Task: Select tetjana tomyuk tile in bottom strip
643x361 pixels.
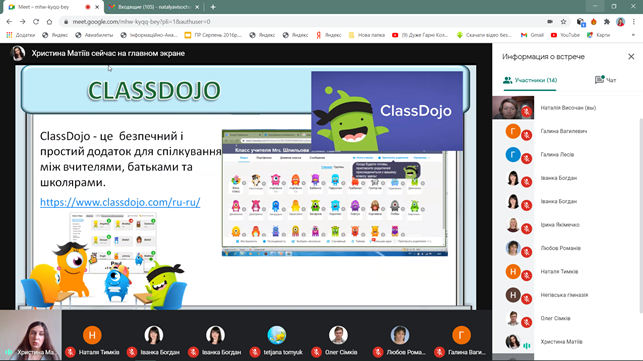Action: click(277, 336)
